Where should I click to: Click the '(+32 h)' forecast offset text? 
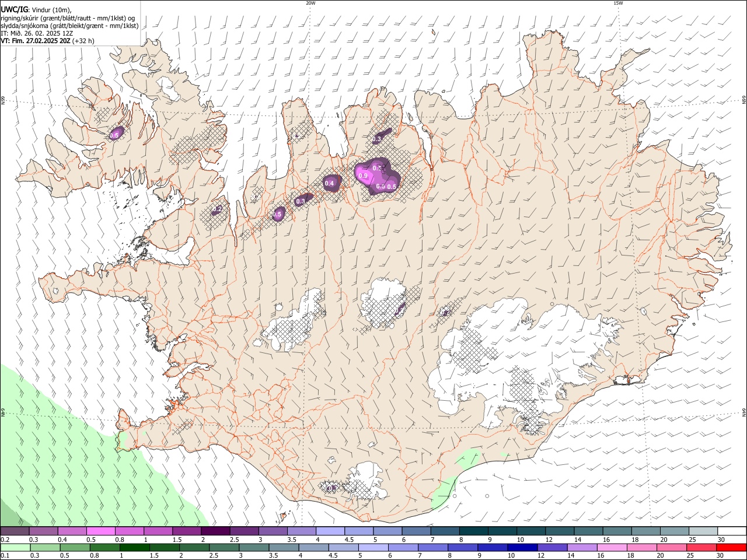click(x=83, y=41)
